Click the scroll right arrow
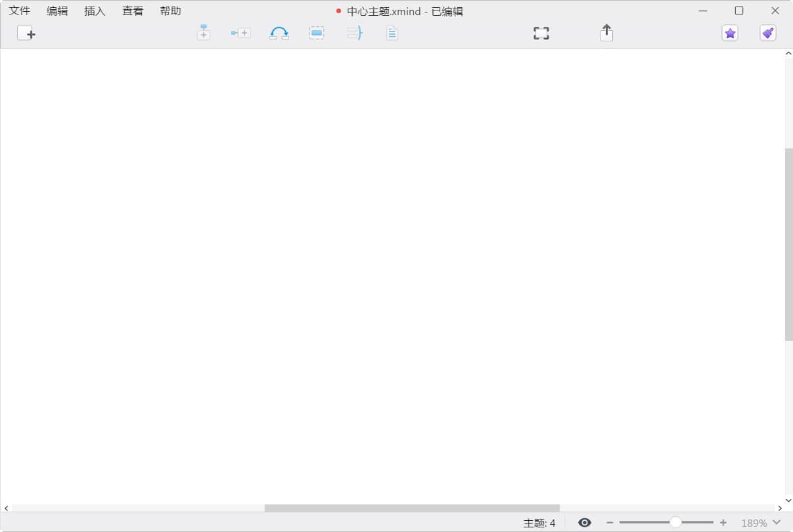 coord(781,508)
